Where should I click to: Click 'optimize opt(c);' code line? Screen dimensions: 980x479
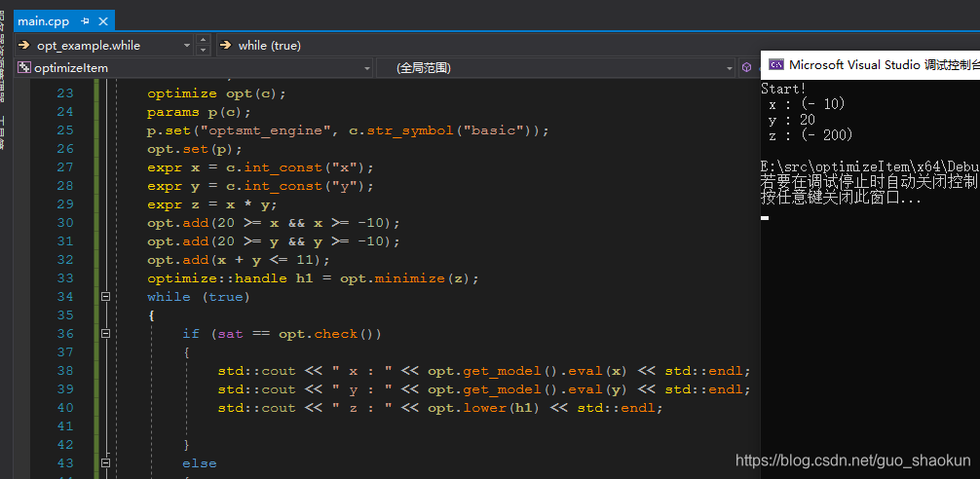216,93
